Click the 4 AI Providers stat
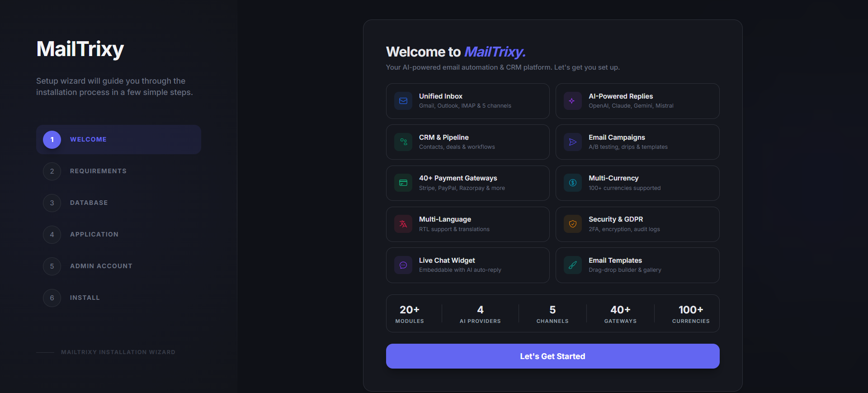Viewport: 868px width, 393px height. (x=480, y=314)
